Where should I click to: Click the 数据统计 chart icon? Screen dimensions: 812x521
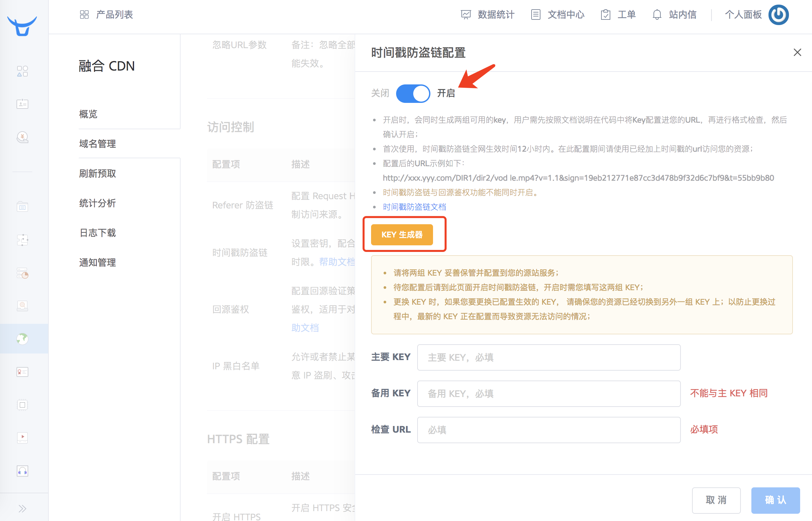(466, 15)
